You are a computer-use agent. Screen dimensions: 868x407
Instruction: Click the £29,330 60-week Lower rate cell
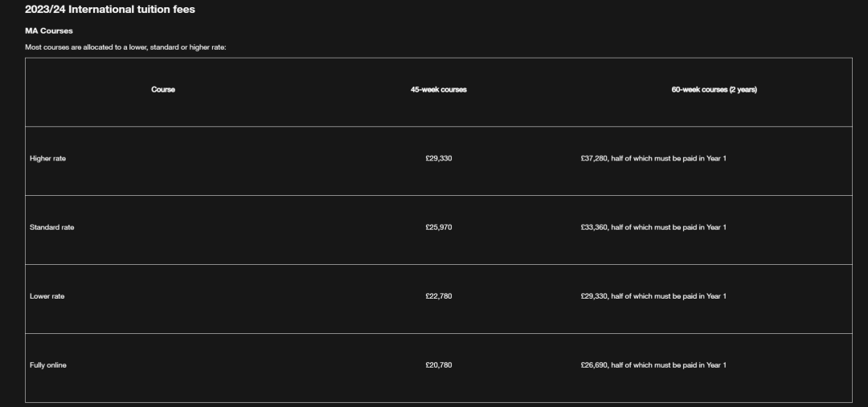653,296
